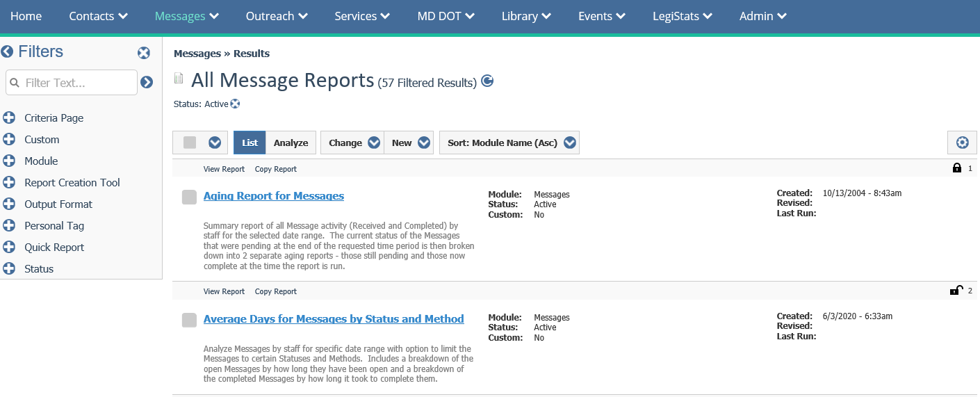
Task: Check the Average Days for Messages checkbox
Action: coord(189,320)
